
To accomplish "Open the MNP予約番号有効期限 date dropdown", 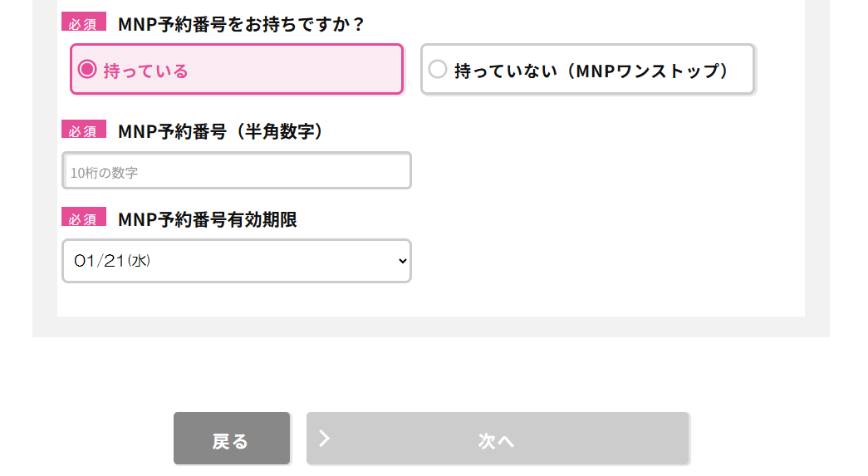I will [236, 261].
